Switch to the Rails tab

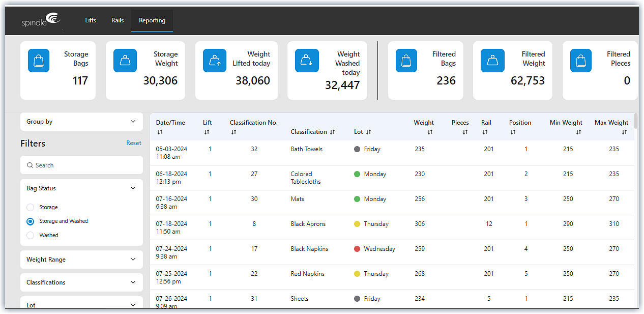coord(117,20)
